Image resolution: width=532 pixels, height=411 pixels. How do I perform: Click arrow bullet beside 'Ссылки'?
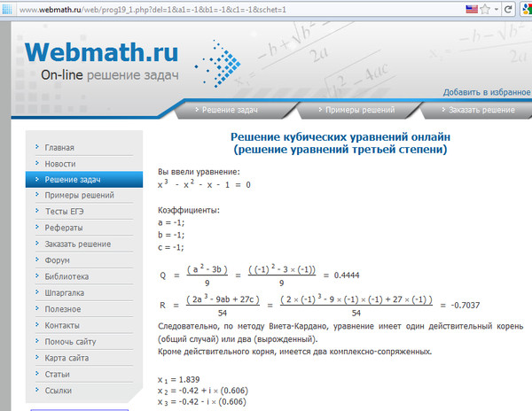(x=37, y=390)
